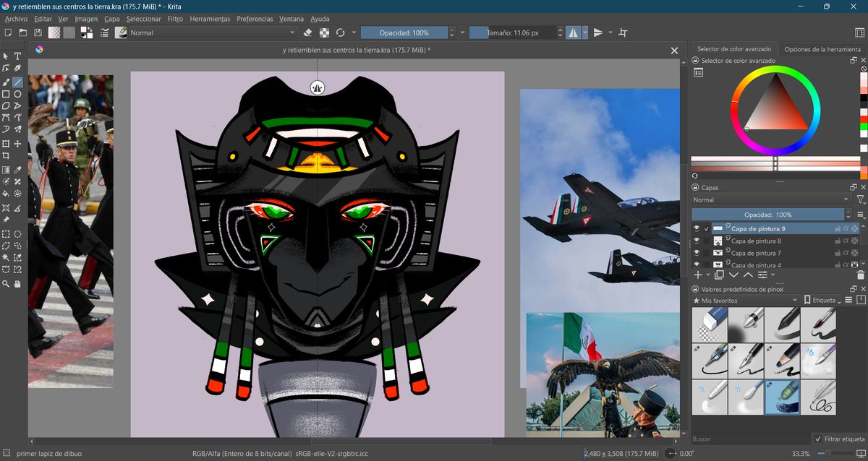Delete the selected layer with the trash icon
This screenshot has height=461, width=868.
[861, 275]
